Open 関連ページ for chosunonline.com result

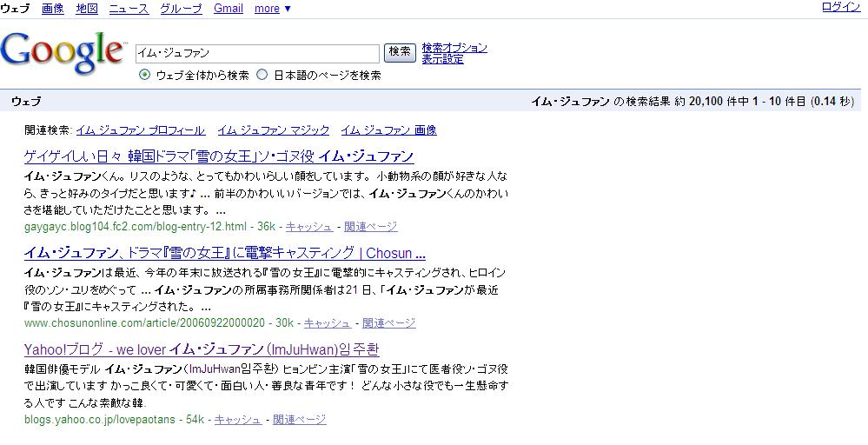coord(389,322)
